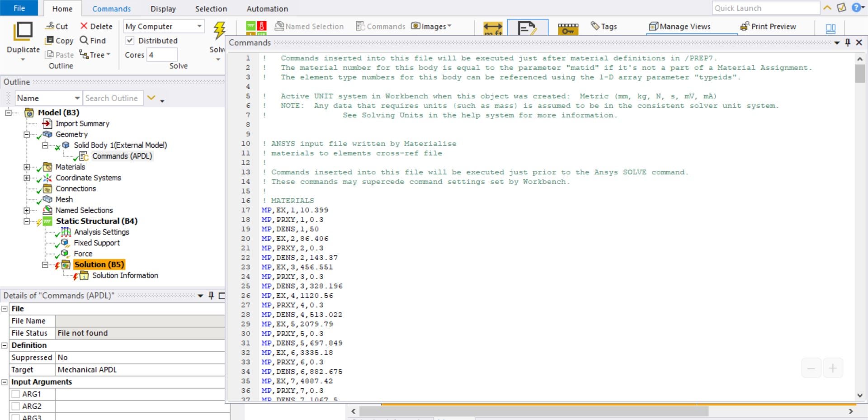Click the Solve lightning bolt icon

[x=219, y=31]
